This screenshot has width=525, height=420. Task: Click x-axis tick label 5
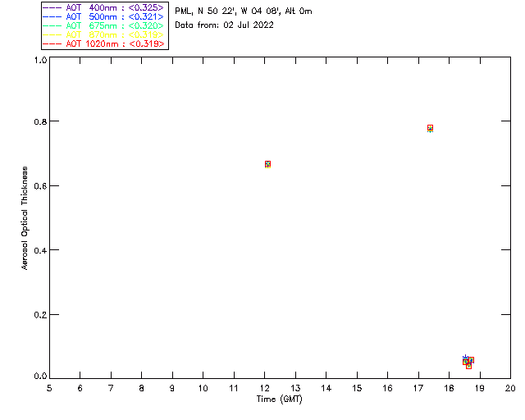[49, 388]
